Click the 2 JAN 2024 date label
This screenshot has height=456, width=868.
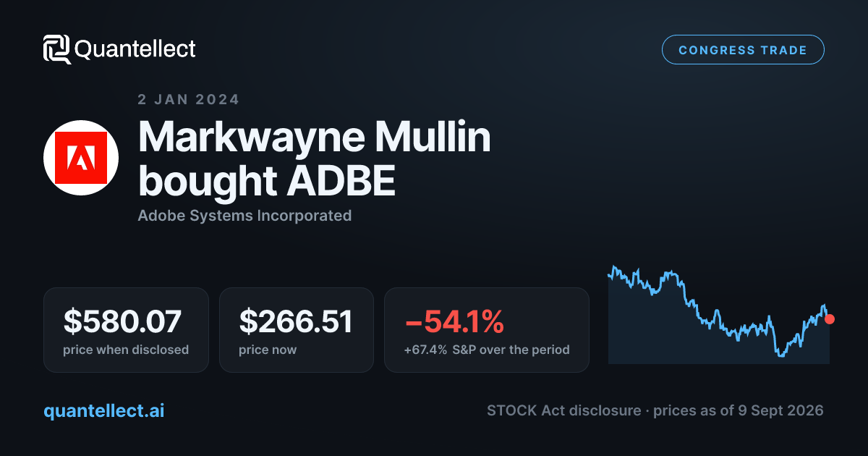188,99
